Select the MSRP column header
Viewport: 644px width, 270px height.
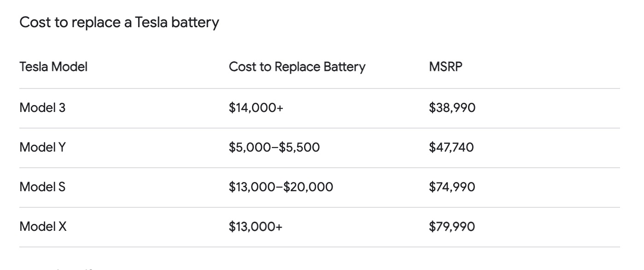(445, 67)
